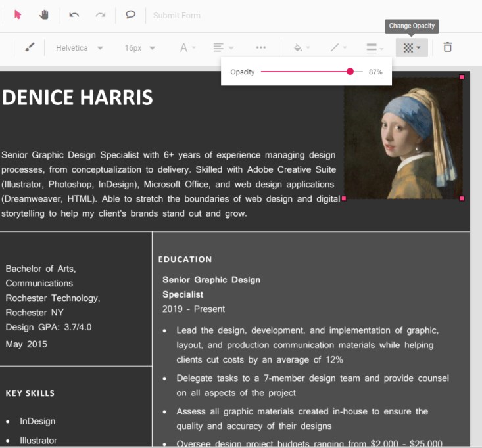
Task: Click the Submit Form button
Action: 177,16
